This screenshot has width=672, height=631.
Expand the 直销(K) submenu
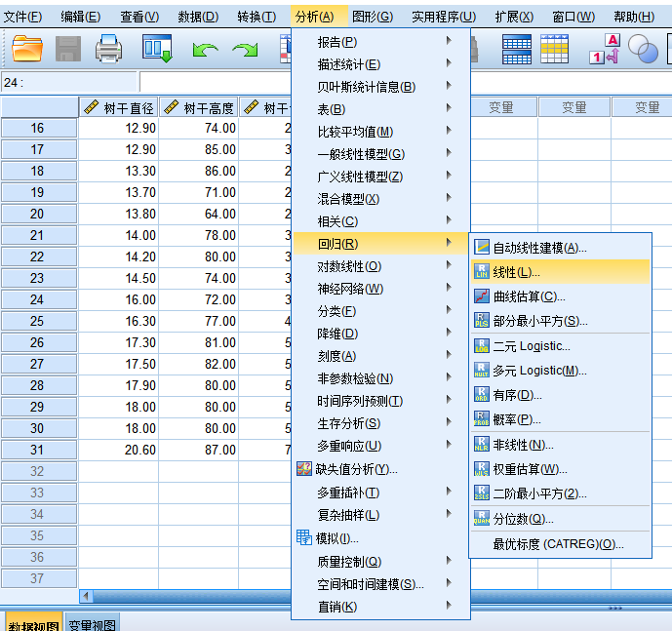point(380,607)
